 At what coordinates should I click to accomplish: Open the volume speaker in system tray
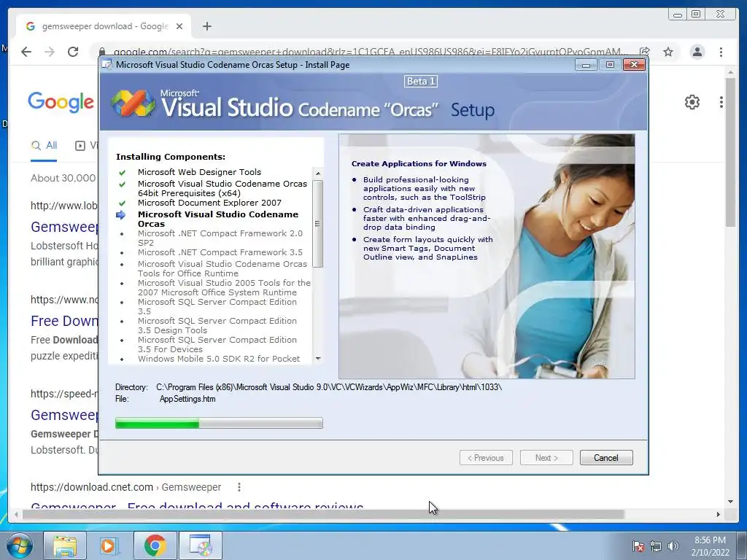673,546
